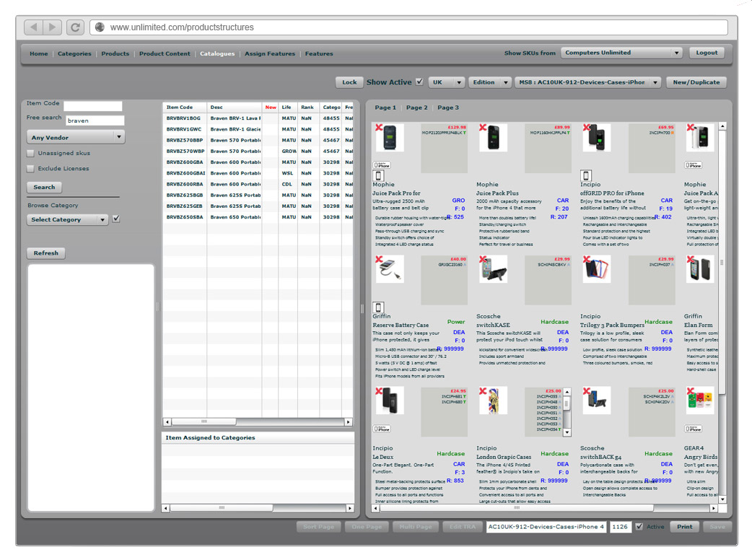Click the Search button
752x560 pixels.
point(44,187)
